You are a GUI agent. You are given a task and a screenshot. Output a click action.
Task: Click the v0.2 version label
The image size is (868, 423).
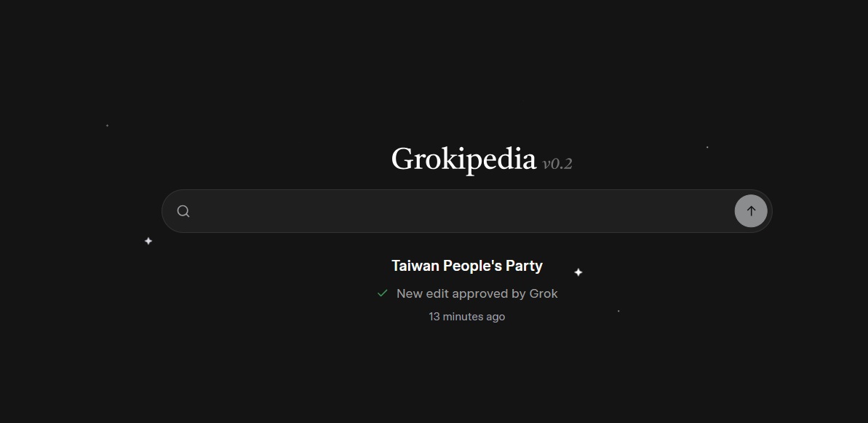point(557,164)
